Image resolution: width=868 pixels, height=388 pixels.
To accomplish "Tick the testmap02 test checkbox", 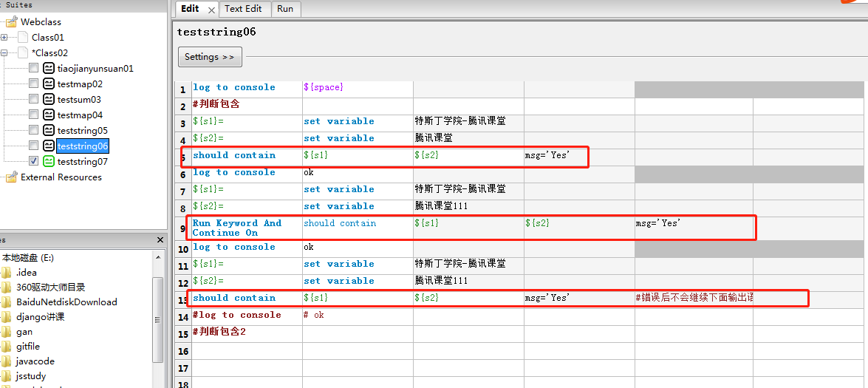I will tap(34, 84).
